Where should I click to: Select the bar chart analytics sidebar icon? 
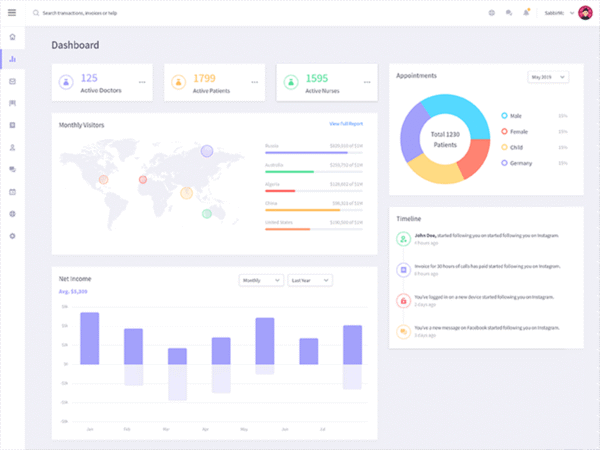point(12,59)
